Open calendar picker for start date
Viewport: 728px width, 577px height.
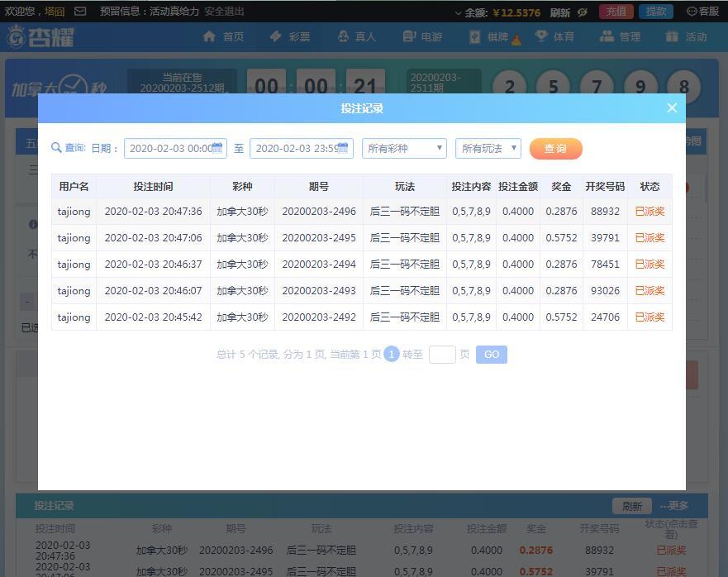click(217, 148)
